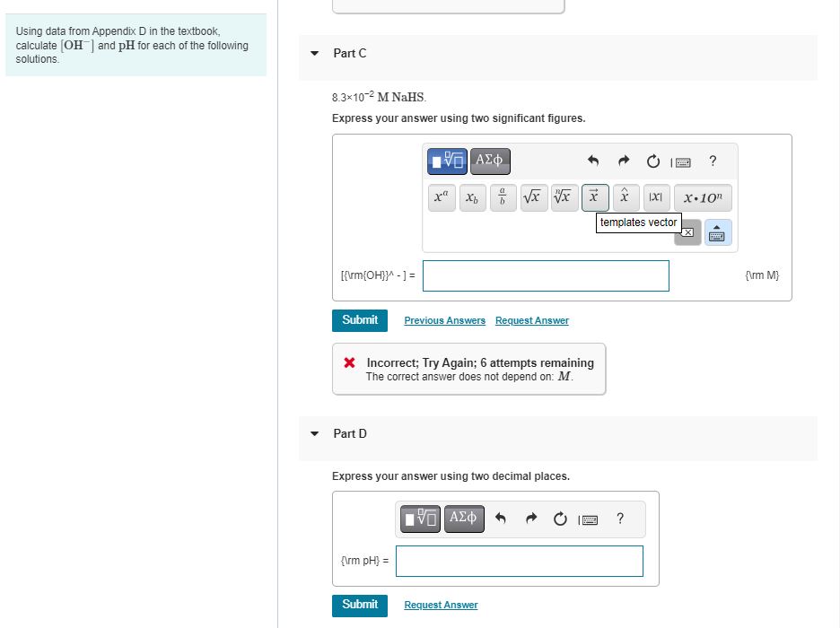Insert the x·10^n scientific notation template

click(x=702, y=197)
